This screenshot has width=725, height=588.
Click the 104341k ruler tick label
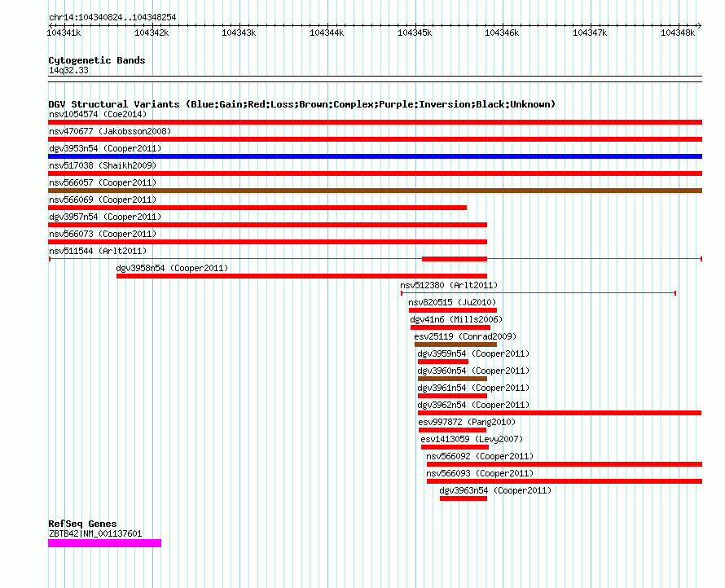(x=64, y=33)
